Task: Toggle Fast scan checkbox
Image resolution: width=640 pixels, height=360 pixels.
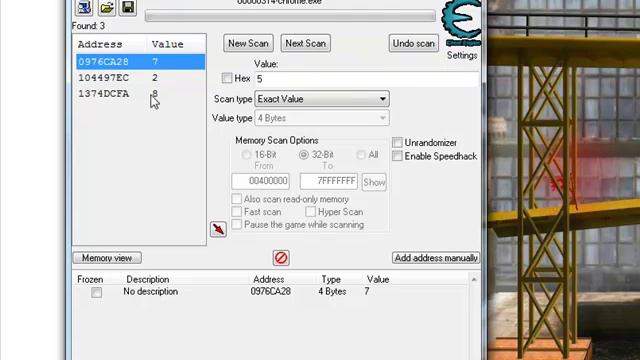Action: [x=237, y=212]
